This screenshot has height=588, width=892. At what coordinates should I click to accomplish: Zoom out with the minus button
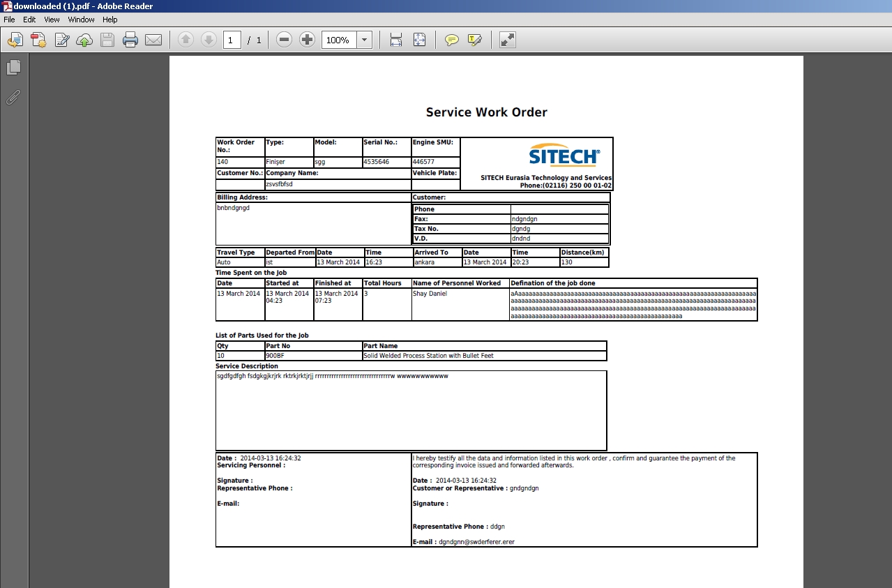(x=284, y=40)
